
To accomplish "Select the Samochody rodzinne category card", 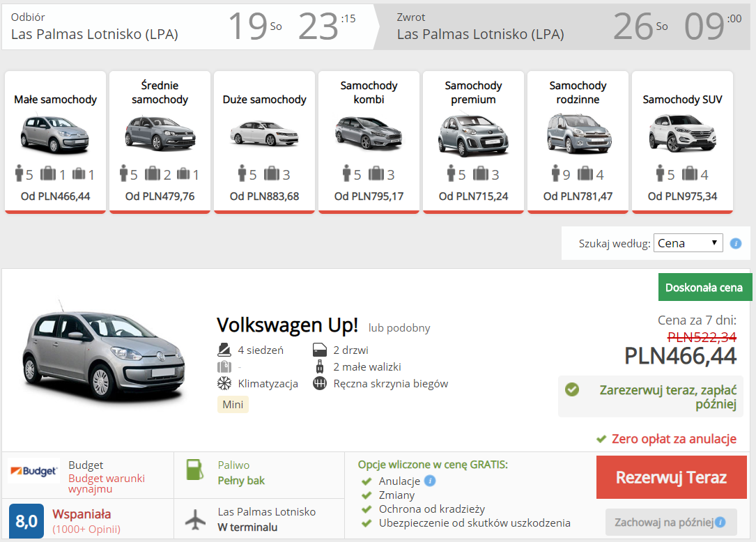I will point(578,141).
